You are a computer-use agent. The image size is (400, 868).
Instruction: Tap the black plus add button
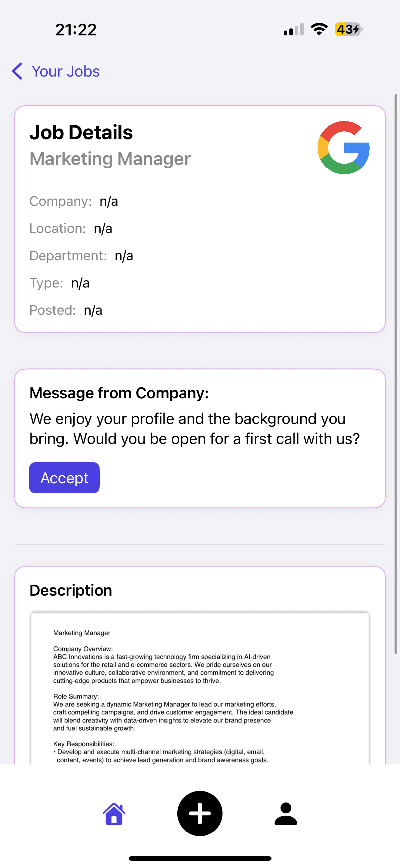200,814
